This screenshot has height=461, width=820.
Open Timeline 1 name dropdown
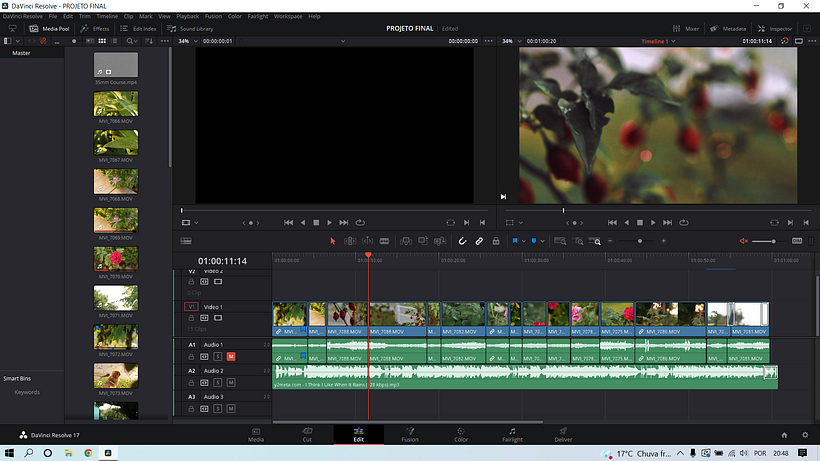click(x=658, y=41)
